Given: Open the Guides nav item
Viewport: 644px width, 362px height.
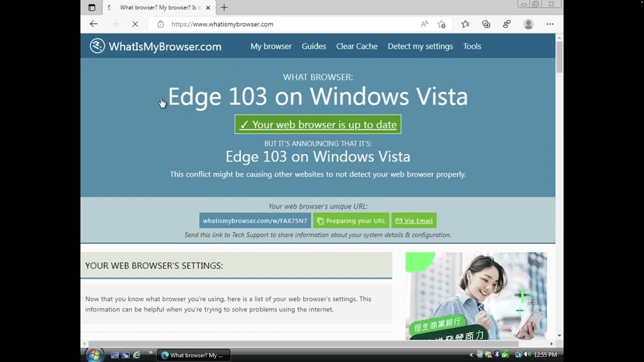Looking at the screenshot, I should click(314, 46).
